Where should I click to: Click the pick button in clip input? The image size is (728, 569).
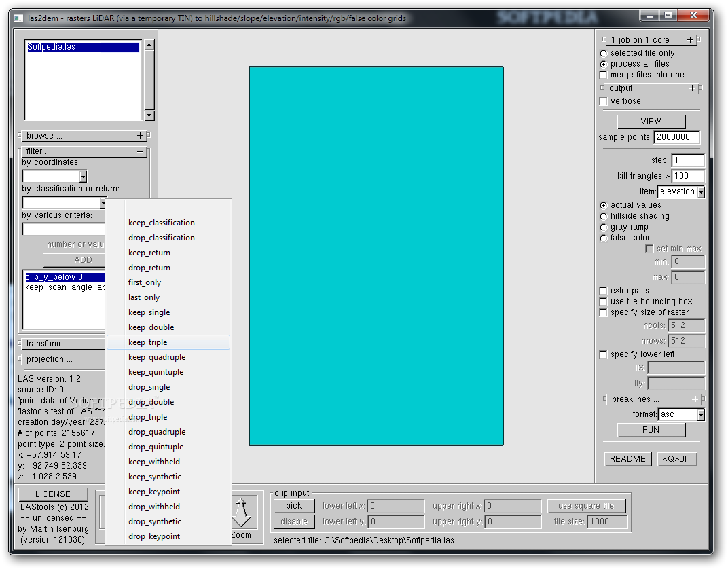(294, 506)
